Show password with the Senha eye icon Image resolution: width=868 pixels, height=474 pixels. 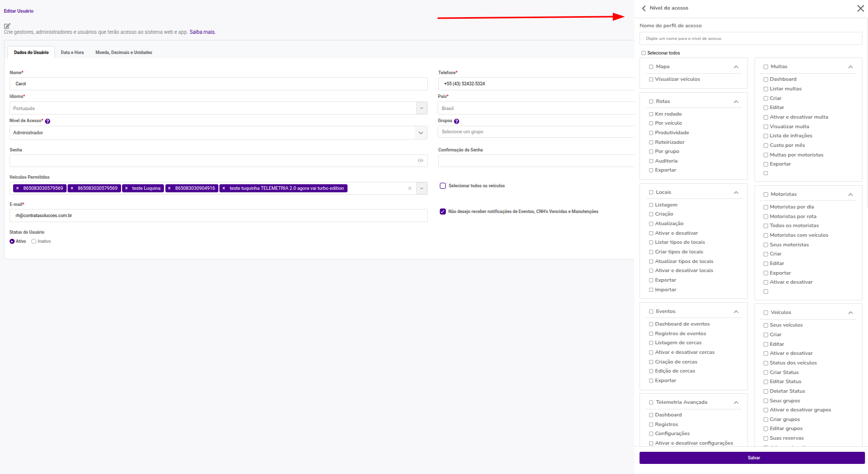pyautogui.click(x=420, y=161)
